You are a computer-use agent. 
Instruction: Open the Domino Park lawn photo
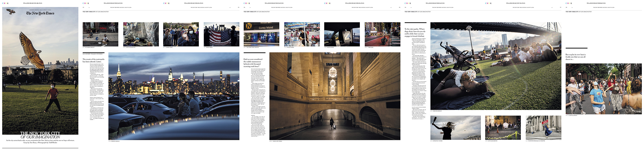(496, 66)
